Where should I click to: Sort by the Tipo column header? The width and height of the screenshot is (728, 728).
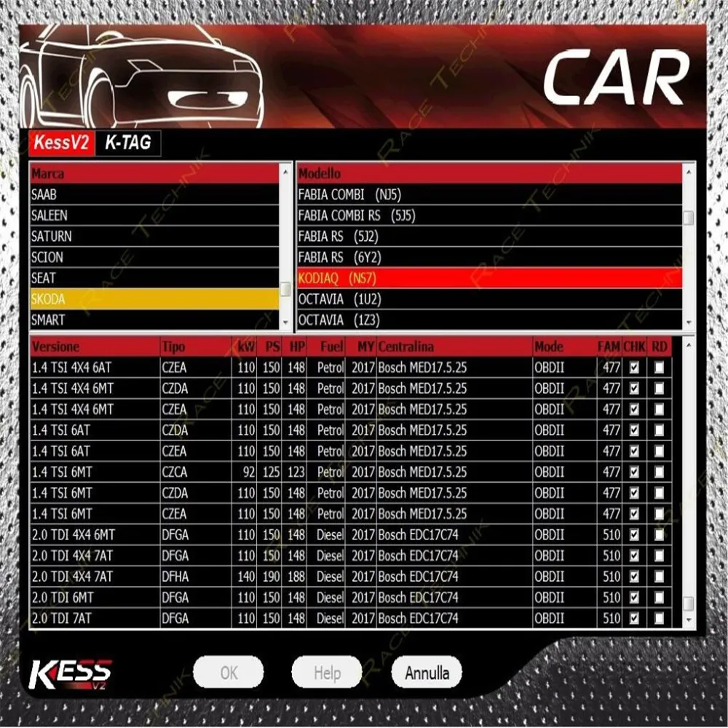pyautogui.click(x=196, y=347)
